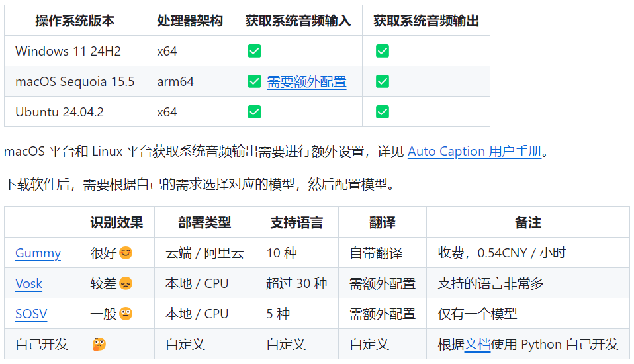Open the Auto Caption 用户手册 link
634x364 pixels.
click(475, 152)
